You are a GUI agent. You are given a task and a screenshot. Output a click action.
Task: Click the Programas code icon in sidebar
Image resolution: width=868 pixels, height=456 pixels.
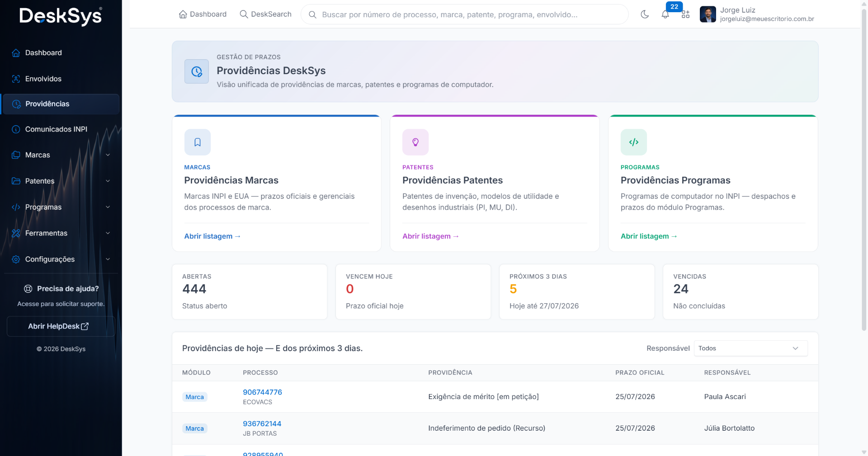(x=16, y=207)
